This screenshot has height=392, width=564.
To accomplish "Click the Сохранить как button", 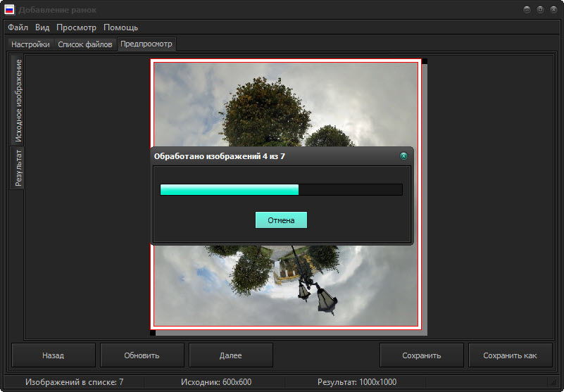I will (x=510, y=355).
